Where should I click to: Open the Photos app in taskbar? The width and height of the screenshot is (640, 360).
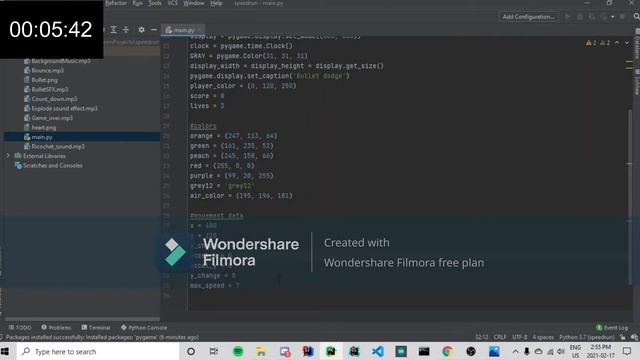[x=494, y=351]
